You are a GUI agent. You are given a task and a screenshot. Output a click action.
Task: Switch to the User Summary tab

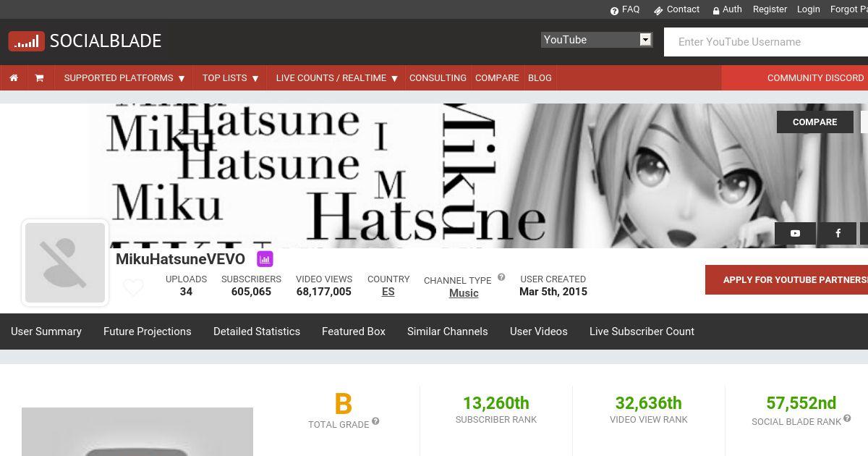click(46, 332)
